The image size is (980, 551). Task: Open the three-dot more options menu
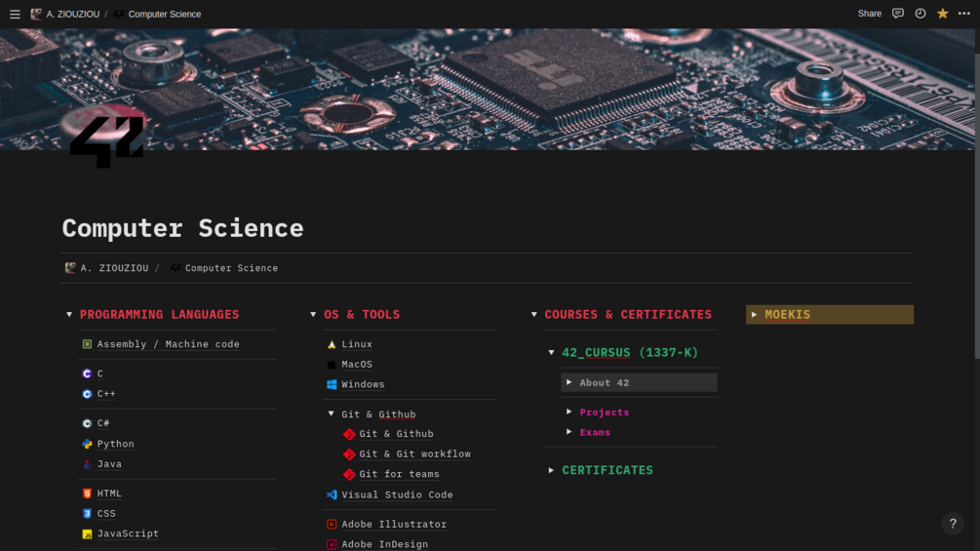[x=964, y=14]
